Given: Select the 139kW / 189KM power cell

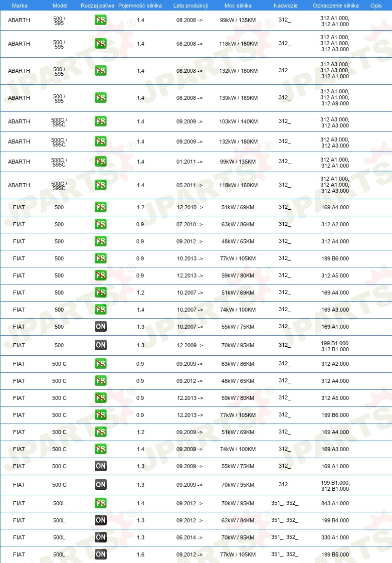Looking at the screenshot, I should (239, 98).
